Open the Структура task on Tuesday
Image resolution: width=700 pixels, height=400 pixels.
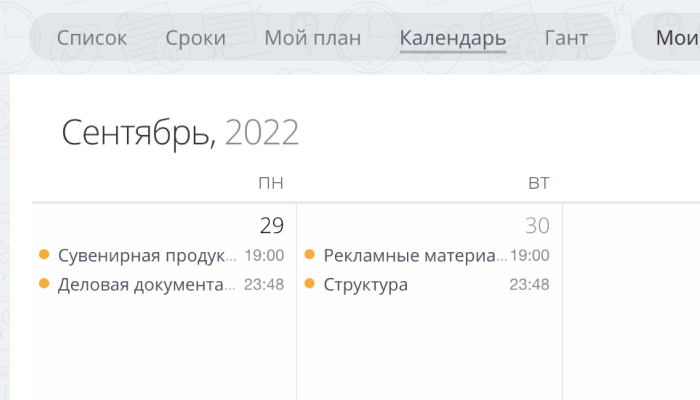pos(366,285)
